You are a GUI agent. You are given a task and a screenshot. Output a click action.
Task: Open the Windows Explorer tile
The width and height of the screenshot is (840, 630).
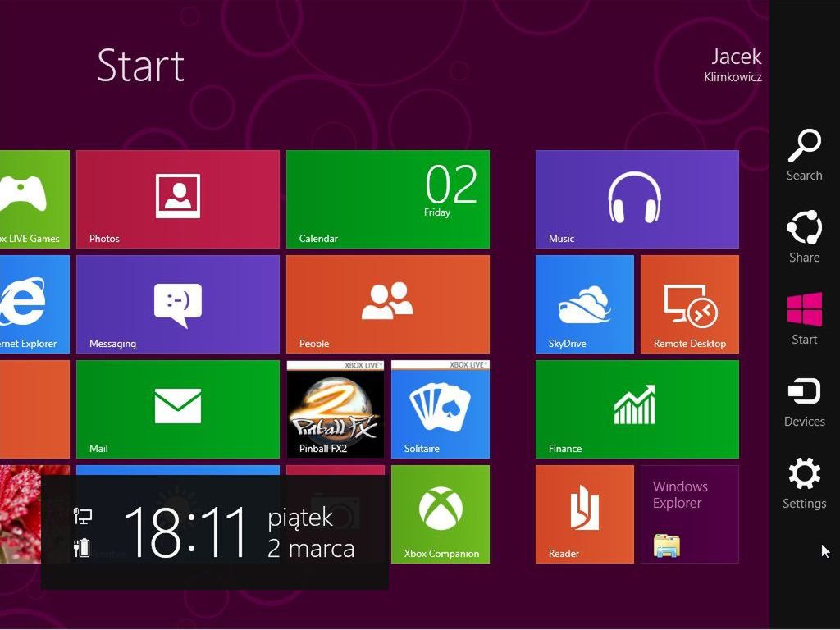[689, 514]
